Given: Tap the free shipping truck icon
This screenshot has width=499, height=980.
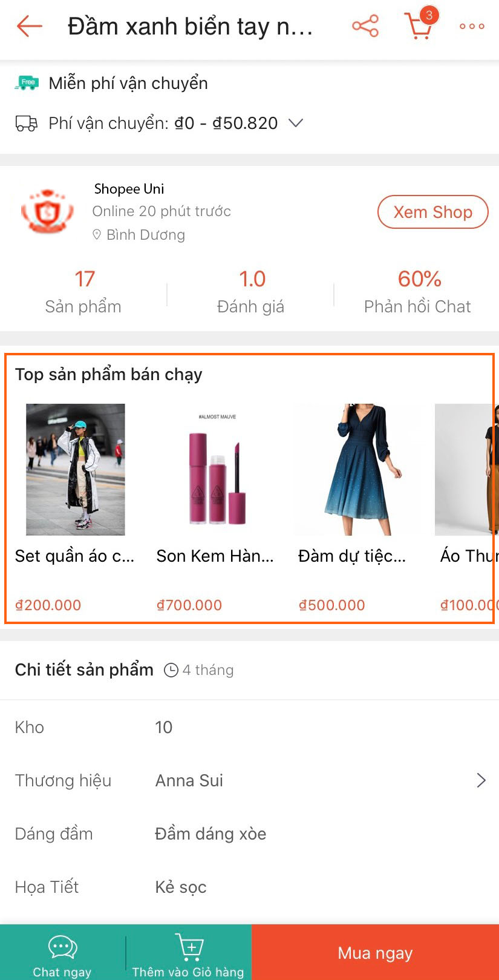Looking at the screenshot, I should point(27,83).
